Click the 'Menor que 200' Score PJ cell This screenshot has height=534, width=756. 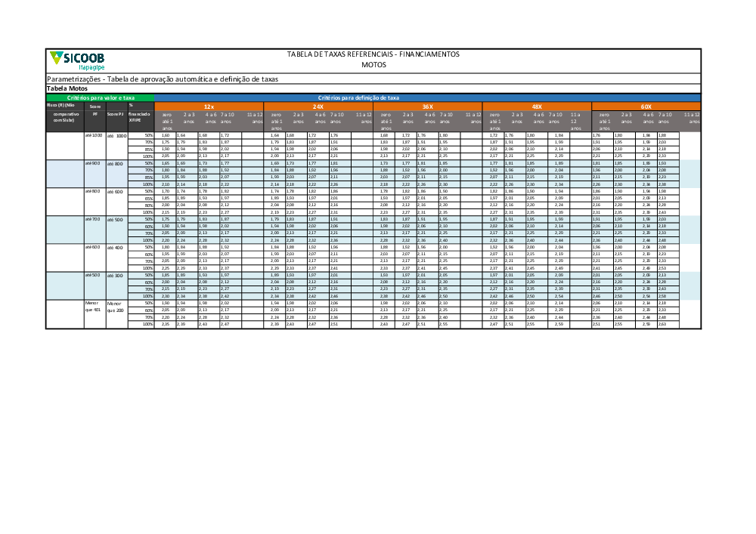(114, 306)
